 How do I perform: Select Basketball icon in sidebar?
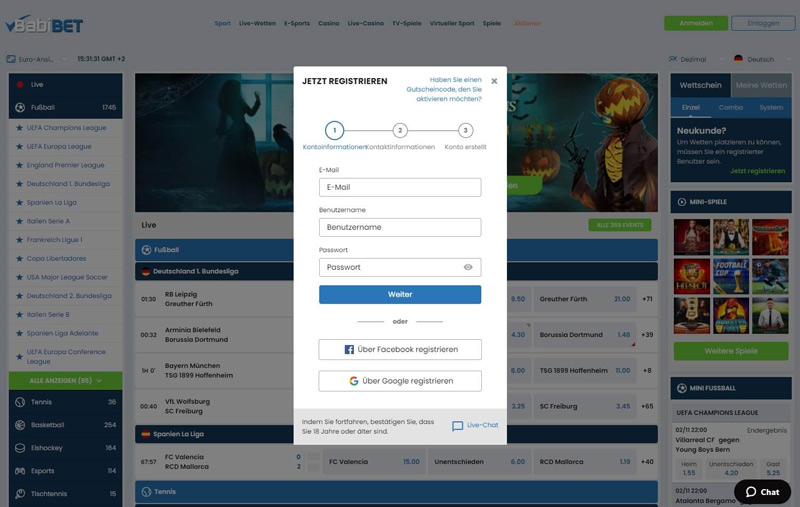tap(20, 425)
